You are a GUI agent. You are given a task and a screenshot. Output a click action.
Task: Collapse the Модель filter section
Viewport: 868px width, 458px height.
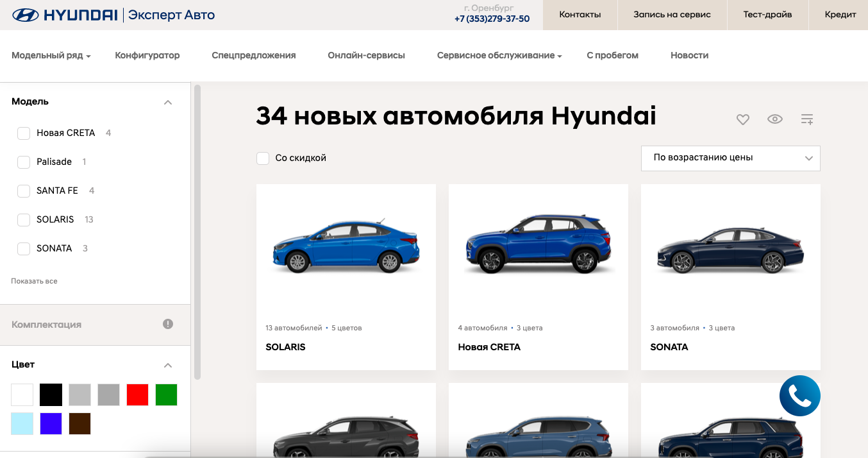click(x=168, y=102)
